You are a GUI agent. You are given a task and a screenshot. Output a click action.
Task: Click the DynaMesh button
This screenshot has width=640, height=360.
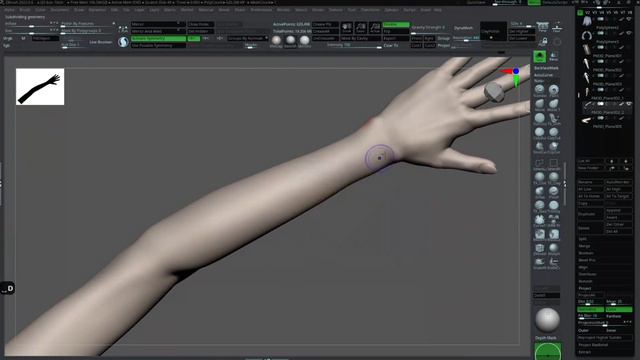463,28
